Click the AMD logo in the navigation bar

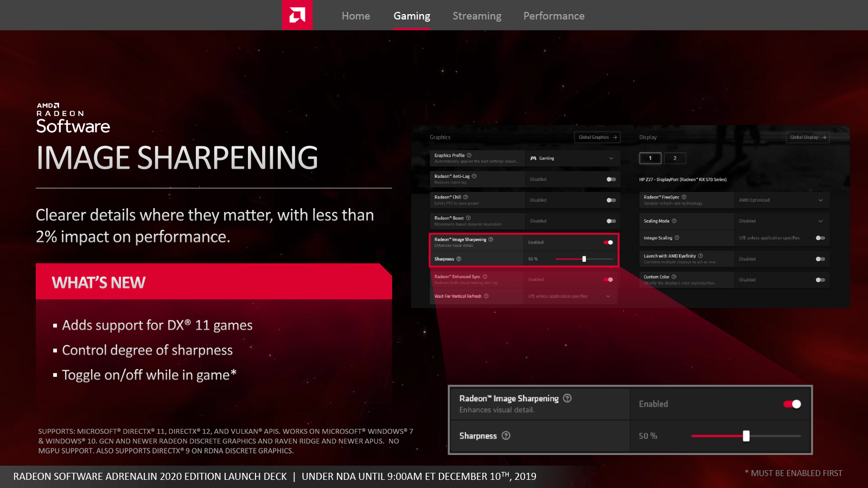click(297, 15)
